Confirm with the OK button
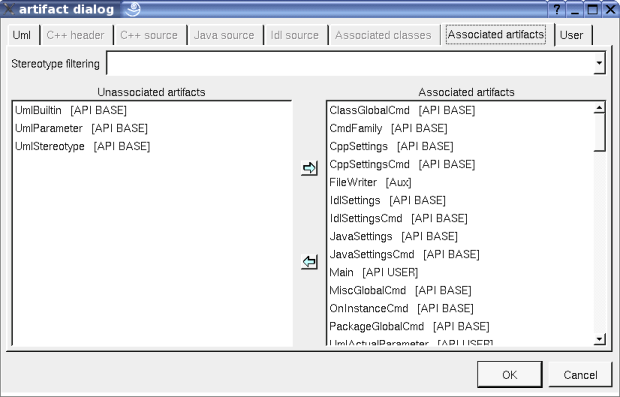 point(510,374)
